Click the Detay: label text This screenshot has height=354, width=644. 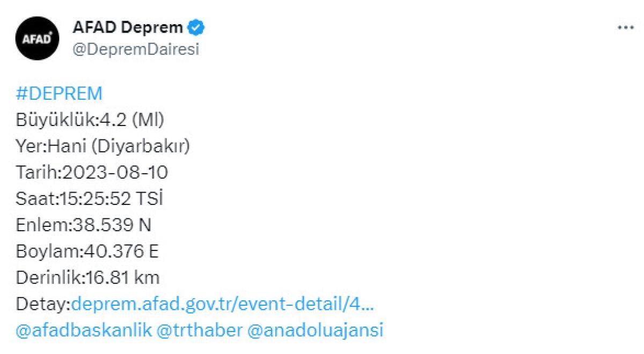(x=43, y=304)
